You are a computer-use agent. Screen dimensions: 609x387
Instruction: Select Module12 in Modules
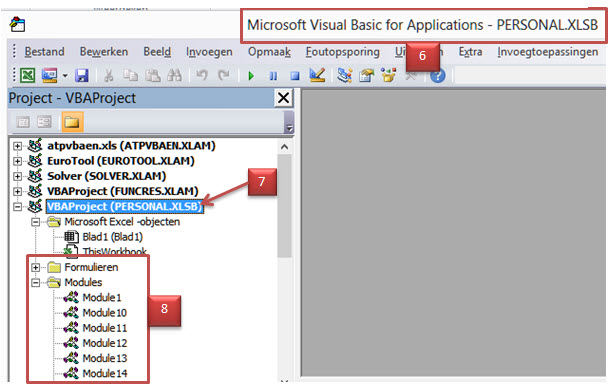(104, 343)
